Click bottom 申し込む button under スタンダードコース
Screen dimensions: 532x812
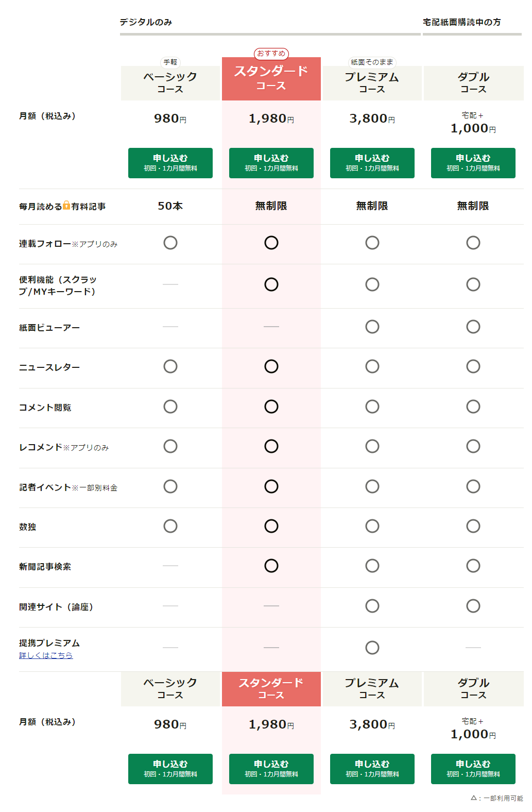pos(271,769)
